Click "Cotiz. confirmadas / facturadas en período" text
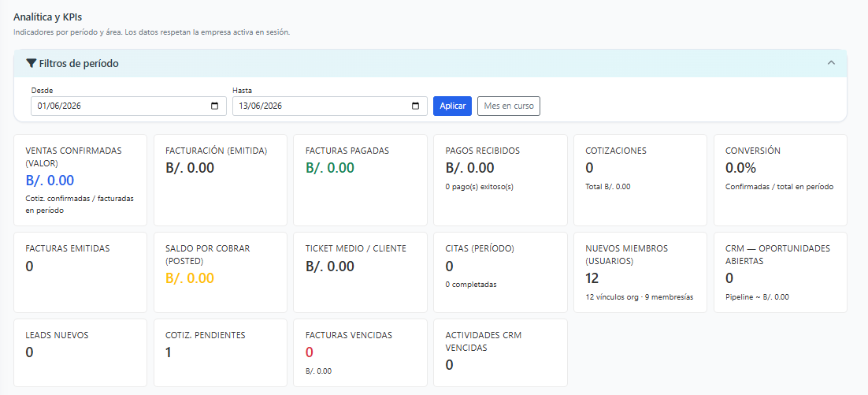 click(80, 204)
